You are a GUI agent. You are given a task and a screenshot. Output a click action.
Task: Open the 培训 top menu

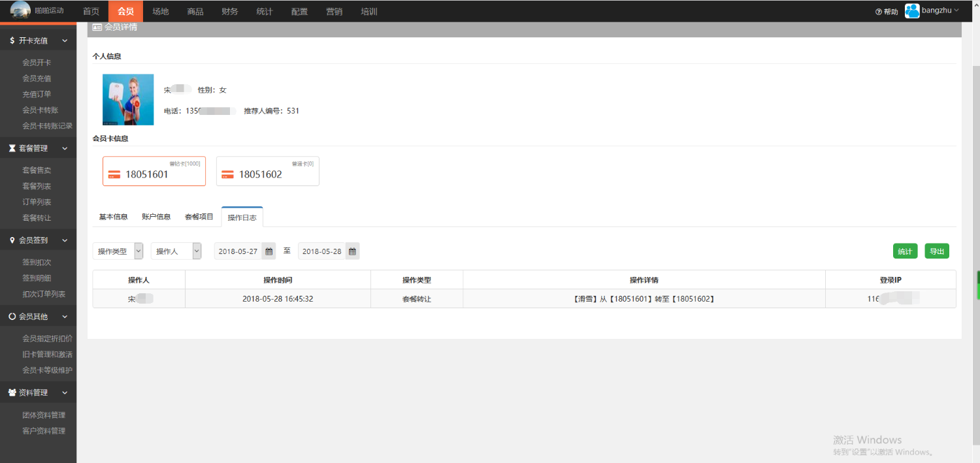[x=368, y=11]
